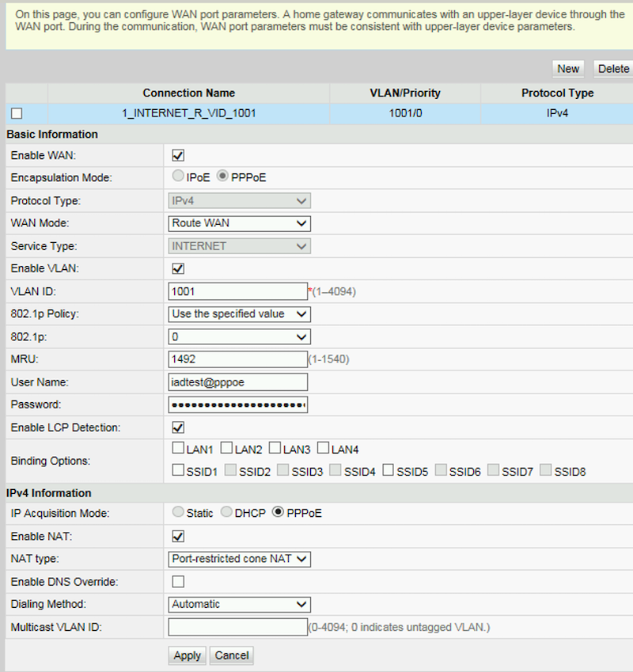Toggle Enable LCP Detection checkbox

point(178,427)
